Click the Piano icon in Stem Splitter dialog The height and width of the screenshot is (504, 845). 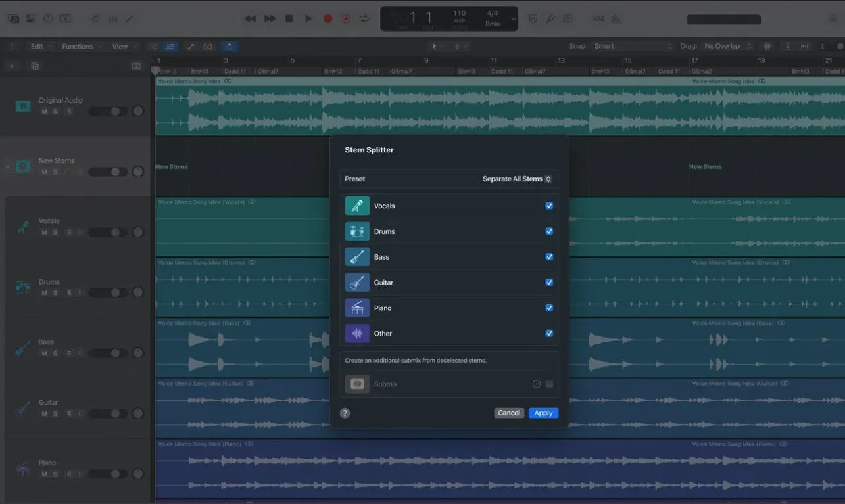(x=357, y=308)
